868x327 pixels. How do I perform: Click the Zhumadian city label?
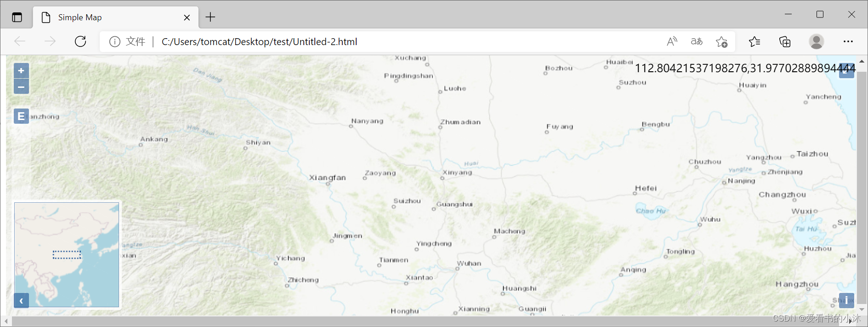[460, 122]
